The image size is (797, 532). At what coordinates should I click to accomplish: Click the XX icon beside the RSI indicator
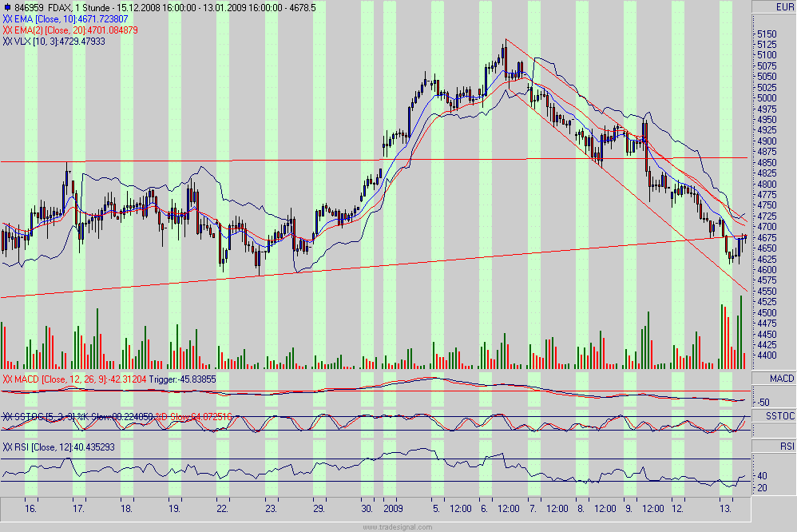7,447
